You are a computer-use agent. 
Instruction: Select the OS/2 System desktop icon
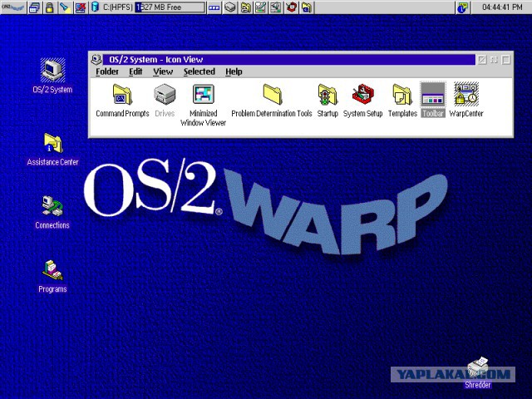tap(52, 76)
